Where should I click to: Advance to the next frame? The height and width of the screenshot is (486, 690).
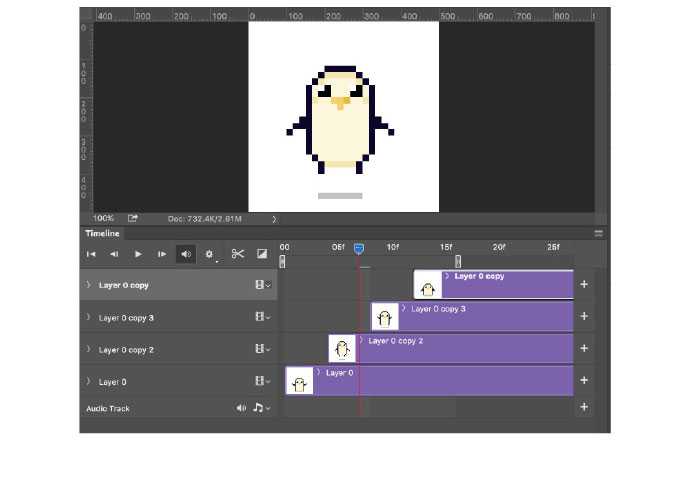coord(162,254)
